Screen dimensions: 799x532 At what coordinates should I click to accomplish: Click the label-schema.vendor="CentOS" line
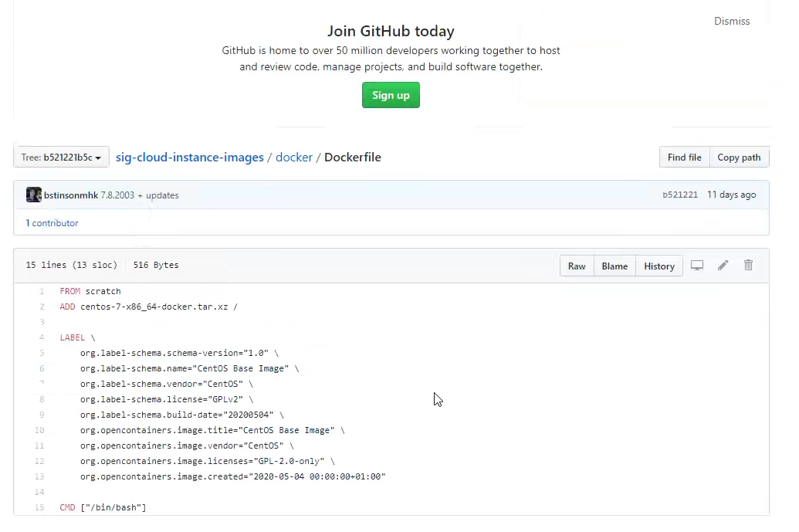(167, 384)
